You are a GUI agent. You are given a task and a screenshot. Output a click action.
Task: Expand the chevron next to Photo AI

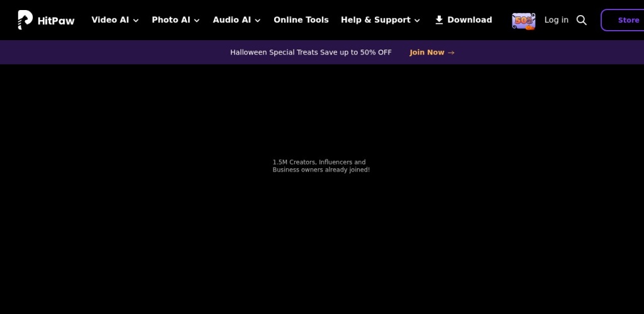point(197,21)
